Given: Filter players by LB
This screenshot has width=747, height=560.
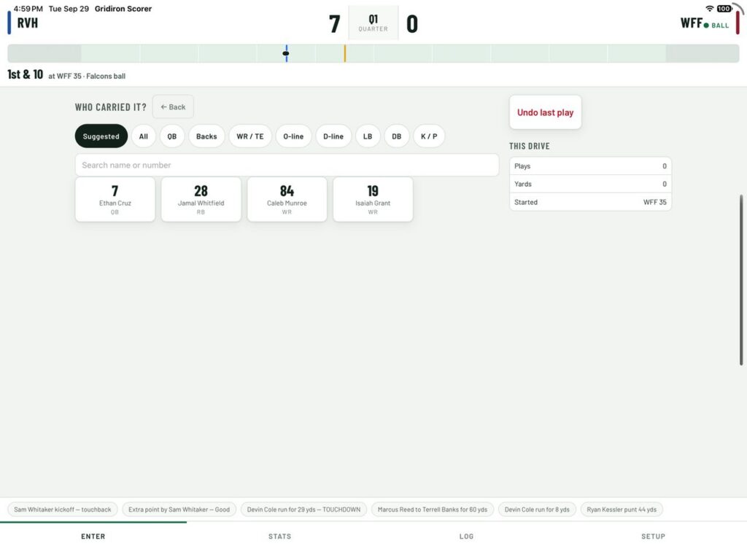Looking at the screenshot, I should point(368,136).
